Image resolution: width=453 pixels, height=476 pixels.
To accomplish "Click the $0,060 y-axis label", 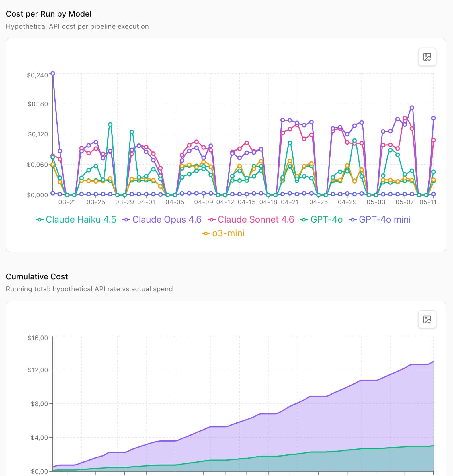I will 37,165.
